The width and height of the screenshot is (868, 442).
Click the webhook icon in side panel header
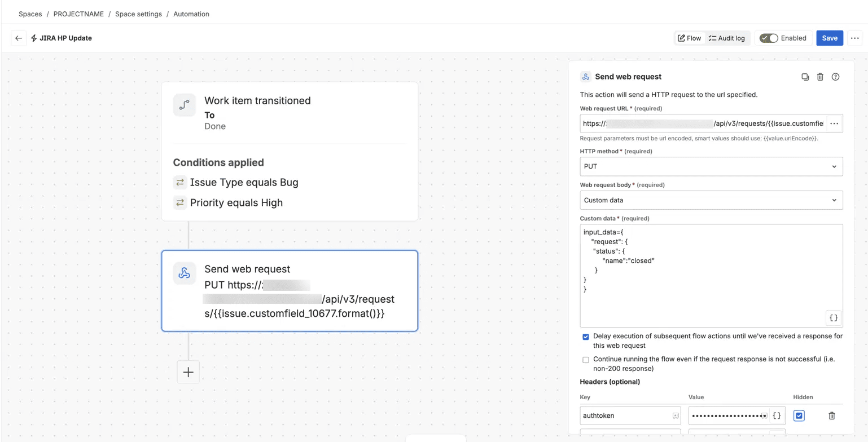[586, 77]
